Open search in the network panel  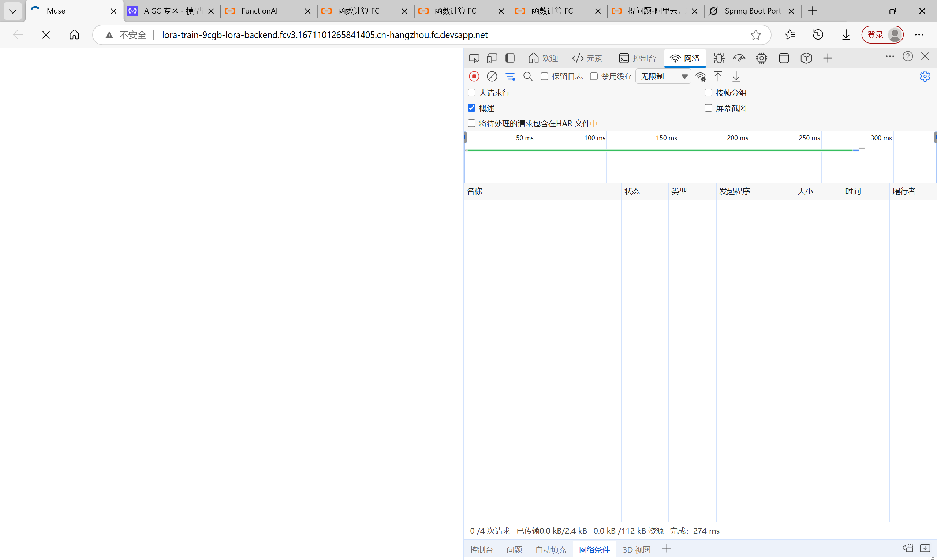point(527,76)
